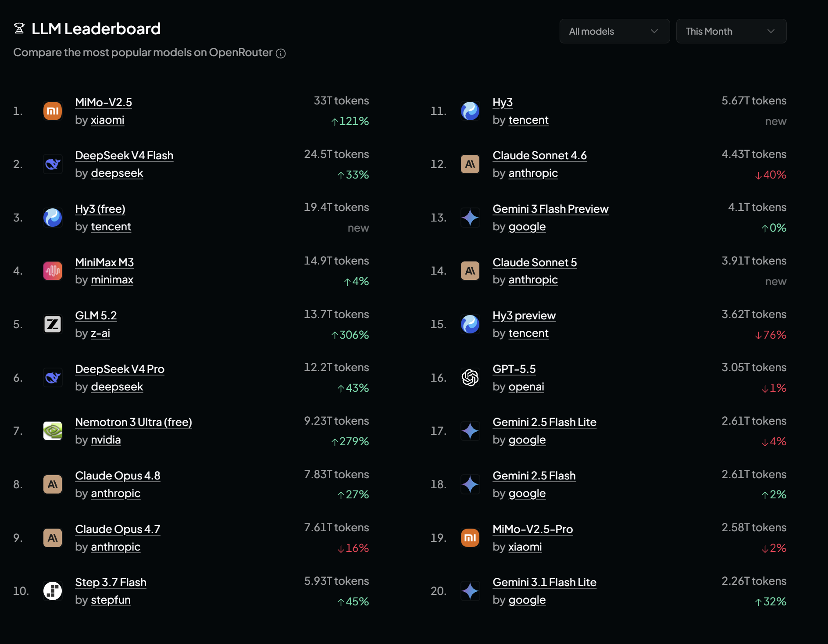
Task: Click the Xiaomi logo next to MiMo-V2.5
Action: 53,111
